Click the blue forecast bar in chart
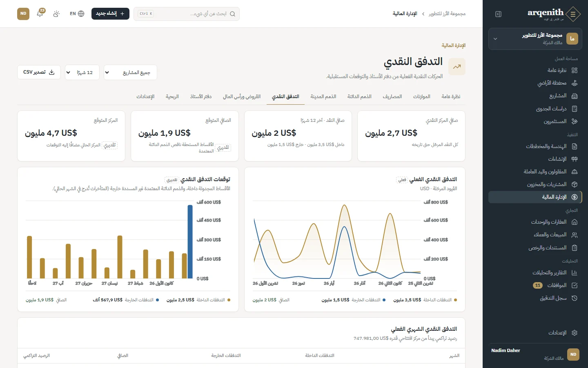The image size is (588, 368). coord(190,242)
